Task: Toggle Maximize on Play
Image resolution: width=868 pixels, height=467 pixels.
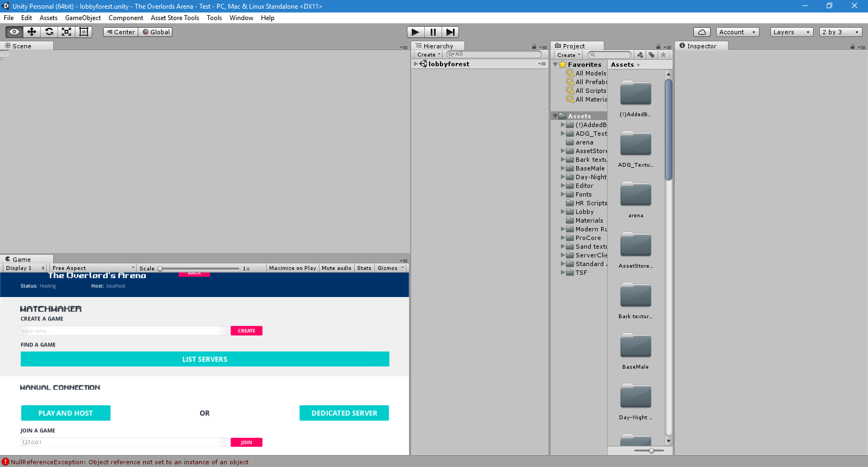Action: click(x=292, y=268)
